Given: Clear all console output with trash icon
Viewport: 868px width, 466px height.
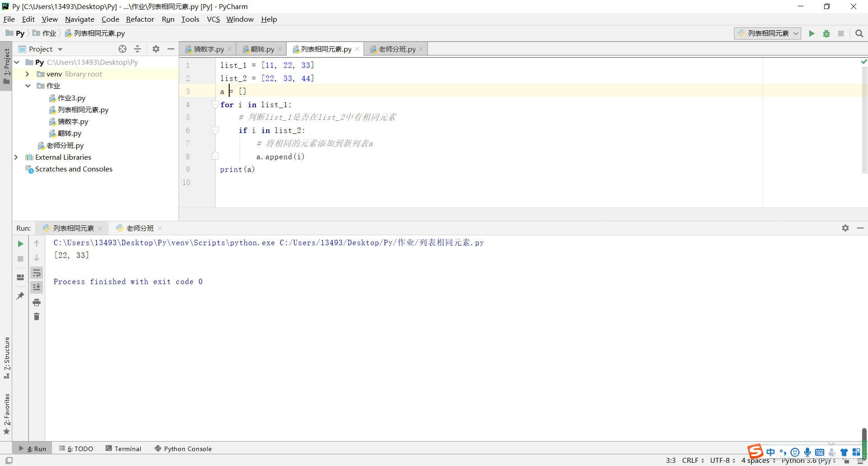Looking at the screenshot, I should pos(37,316).
